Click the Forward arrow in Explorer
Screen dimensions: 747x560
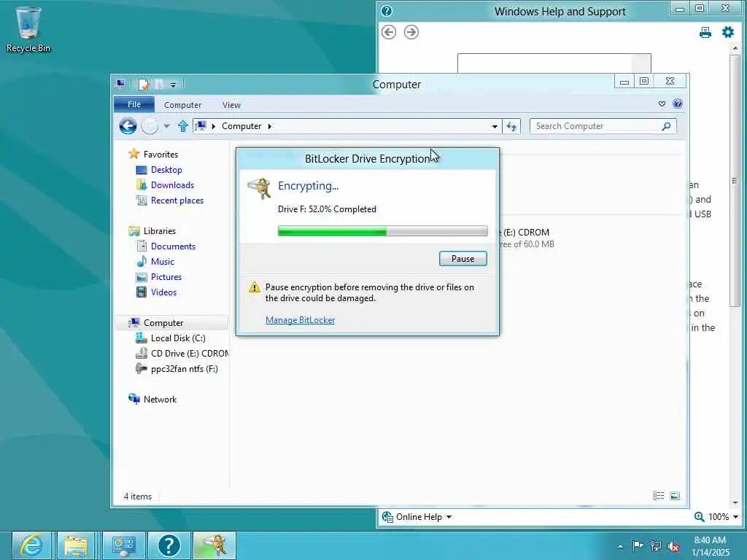150,126
